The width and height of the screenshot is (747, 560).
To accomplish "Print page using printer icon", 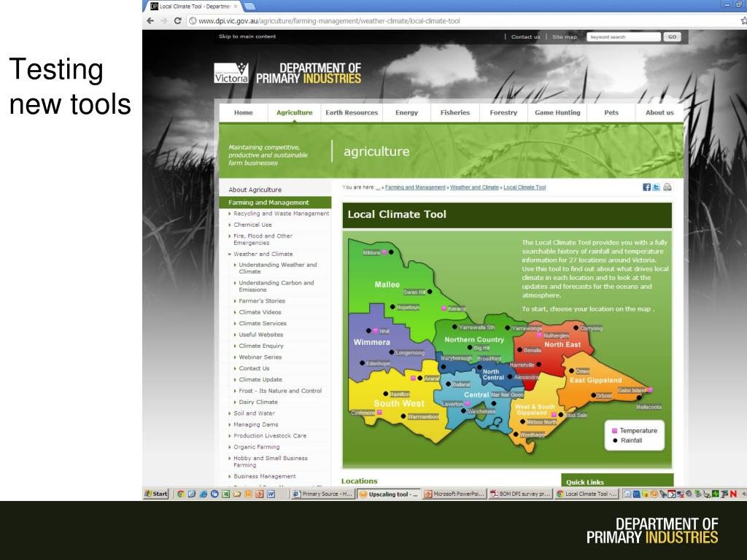I will [x=667, y=187].
